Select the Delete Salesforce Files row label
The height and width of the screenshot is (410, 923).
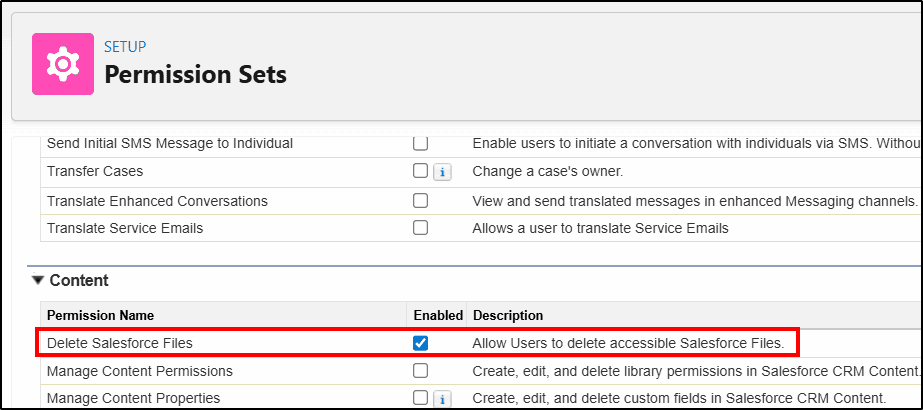coord(119,343)
